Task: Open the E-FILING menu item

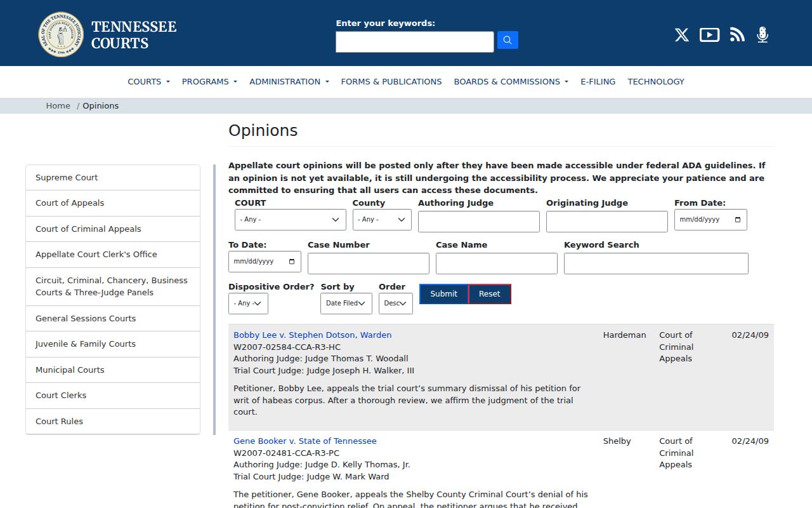Action: pyautogui.click(x=598, y=81)
